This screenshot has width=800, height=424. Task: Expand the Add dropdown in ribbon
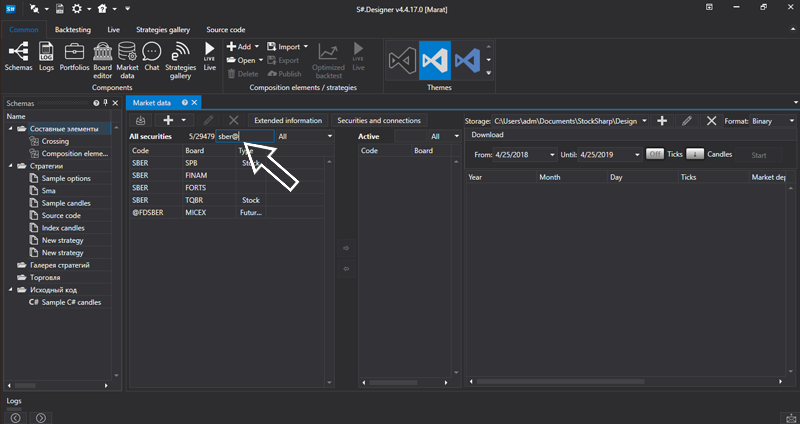[x=258, y=46]
